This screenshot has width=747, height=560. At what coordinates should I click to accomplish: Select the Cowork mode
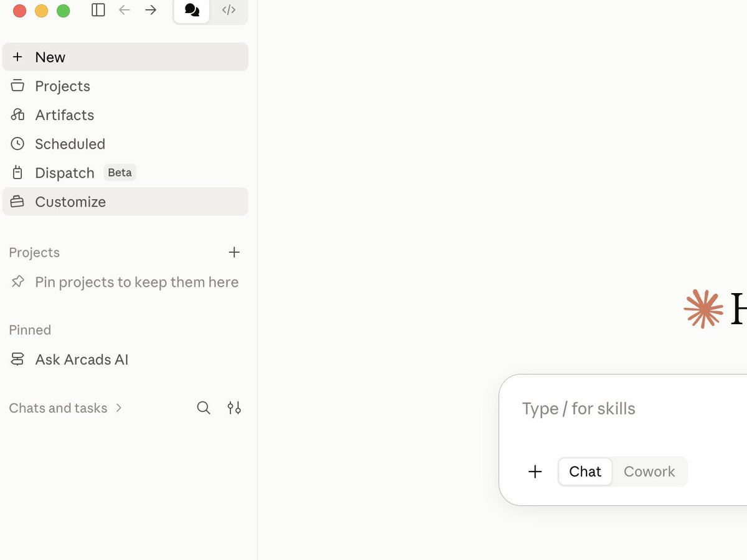point(649,472)
